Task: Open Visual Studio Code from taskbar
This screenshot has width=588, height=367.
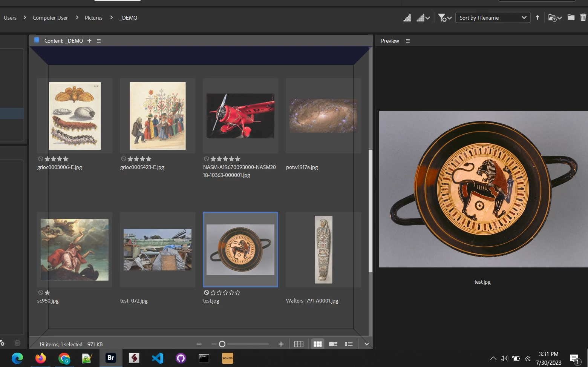Action: point(158,358)
